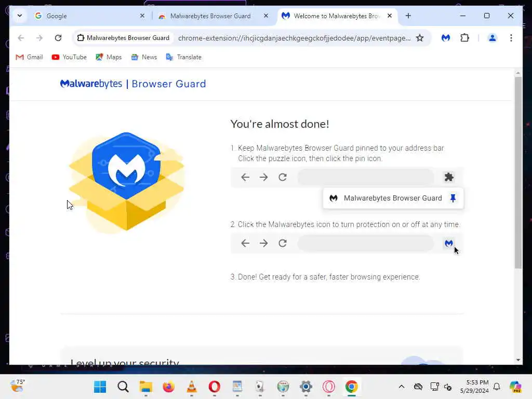Open a new browser tab
This screenshot has width=532, height=399.
pos(408,16)
